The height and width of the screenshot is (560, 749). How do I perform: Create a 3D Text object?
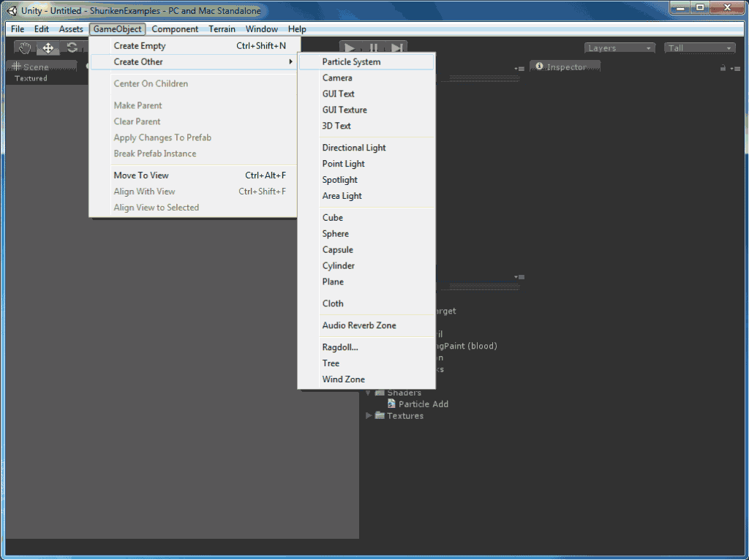pos(366,126)
